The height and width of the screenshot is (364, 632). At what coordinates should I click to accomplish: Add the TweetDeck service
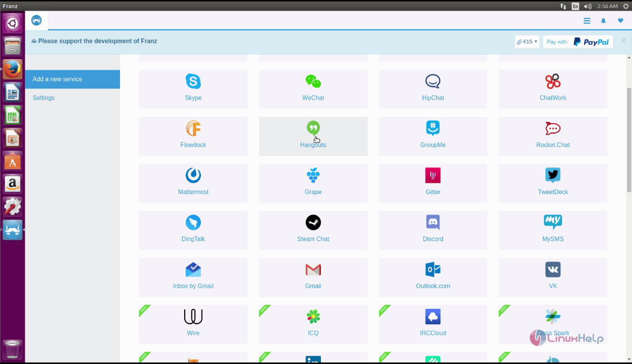(553, 183)
